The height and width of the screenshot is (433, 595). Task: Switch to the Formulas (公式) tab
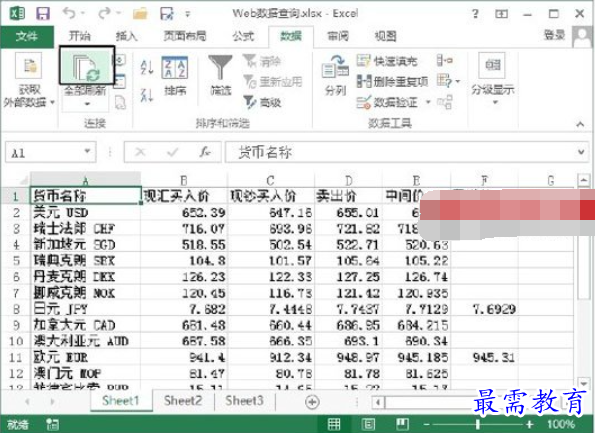click(x=242, y=36)
